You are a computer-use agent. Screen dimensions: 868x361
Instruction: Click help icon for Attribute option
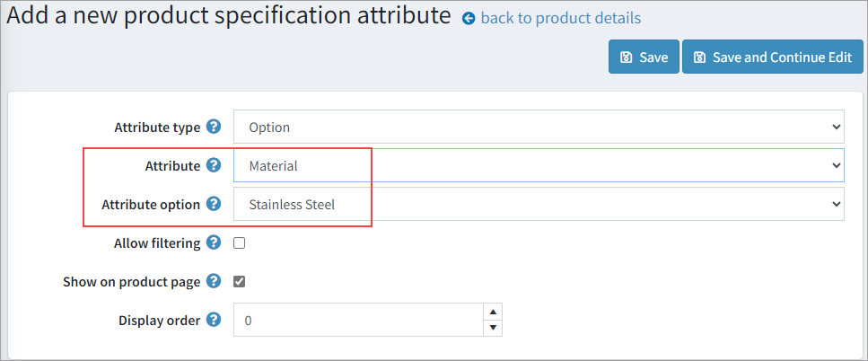coord(213,204)
